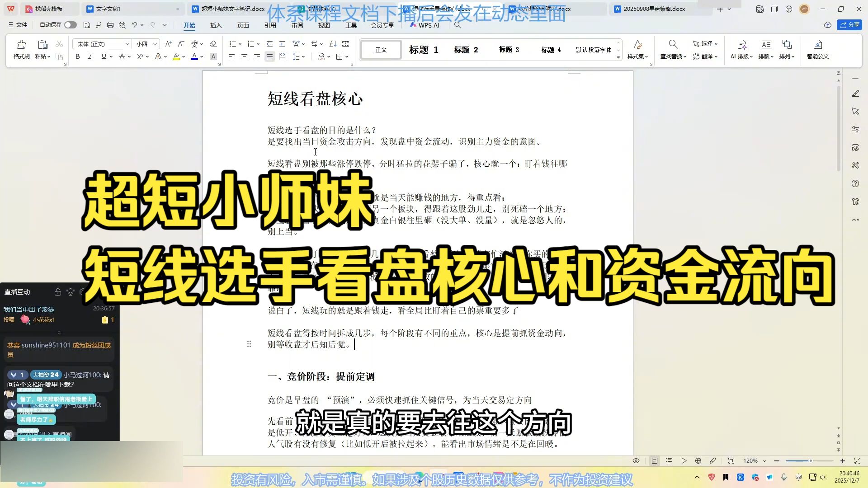Image resolution: width=868 pixels, height=488 pixels.
Task: Switch to the 插入 ribbon tab
Action: coord(216,25)
